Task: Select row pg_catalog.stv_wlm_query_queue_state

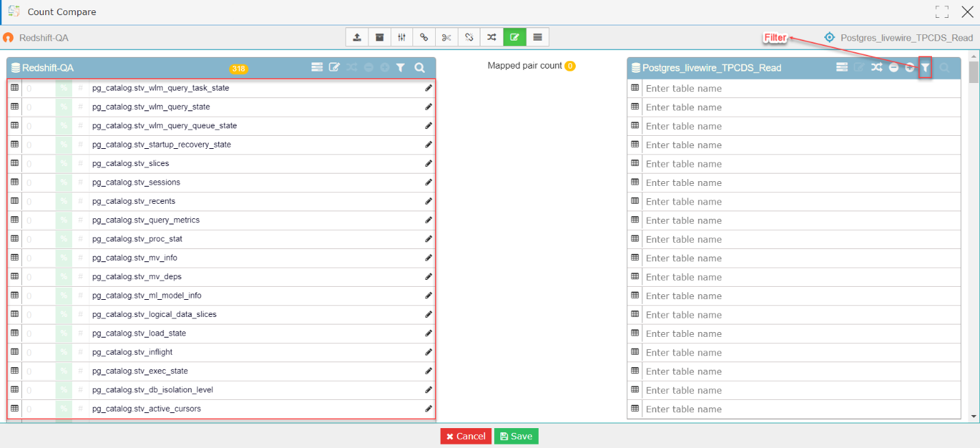Action: tap(221, 126)
